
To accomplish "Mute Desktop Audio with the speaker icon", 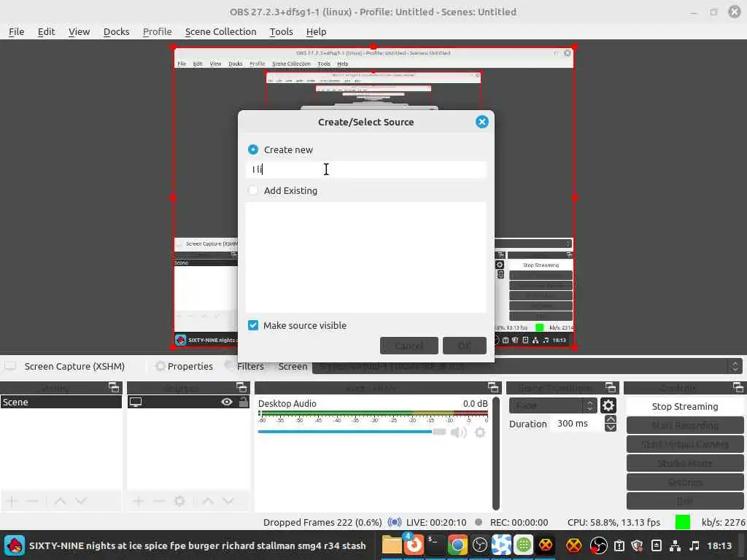I will coord(458,432).
